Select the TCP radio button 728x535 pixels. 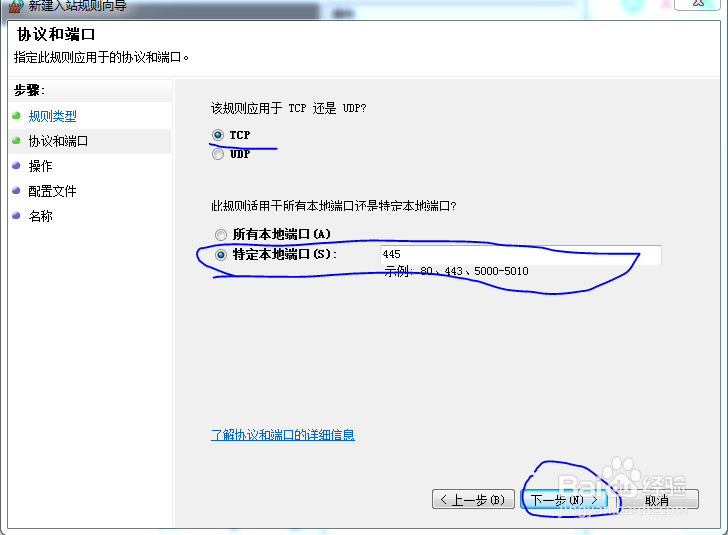click(x=218, y=135)
